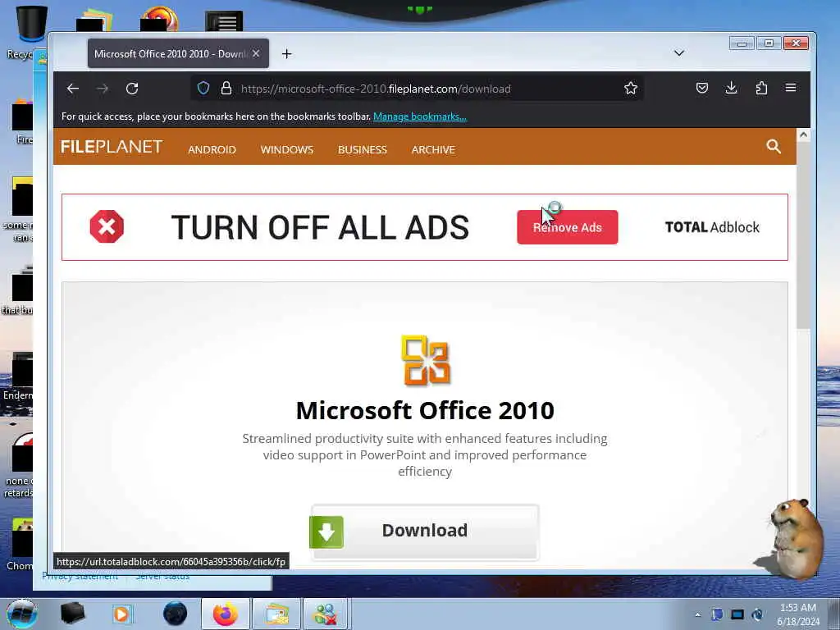
Task: Click the taskbar users icon with red X
Action: pos(326,614)
